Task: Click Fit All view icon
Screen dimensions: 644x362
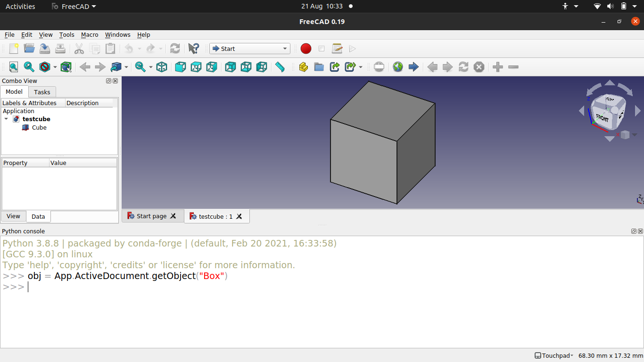Action: pos(14,67)
